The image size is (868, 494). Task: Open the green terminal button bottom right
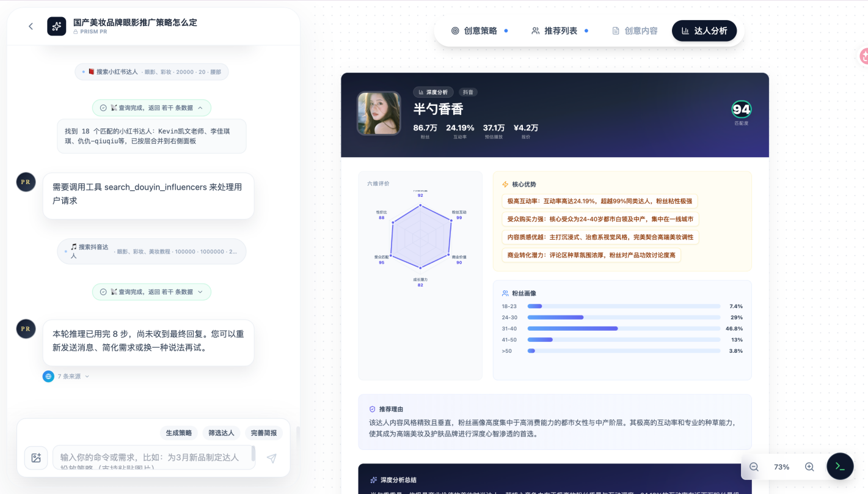[839, 466]
